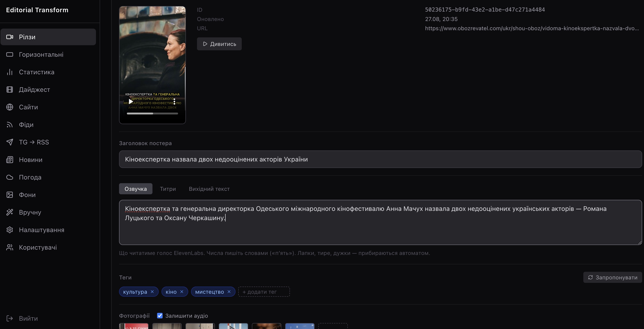Open the Вихідний текст tab
The width and height of the screenshot is (644, 329).
(x=209, y=189)
